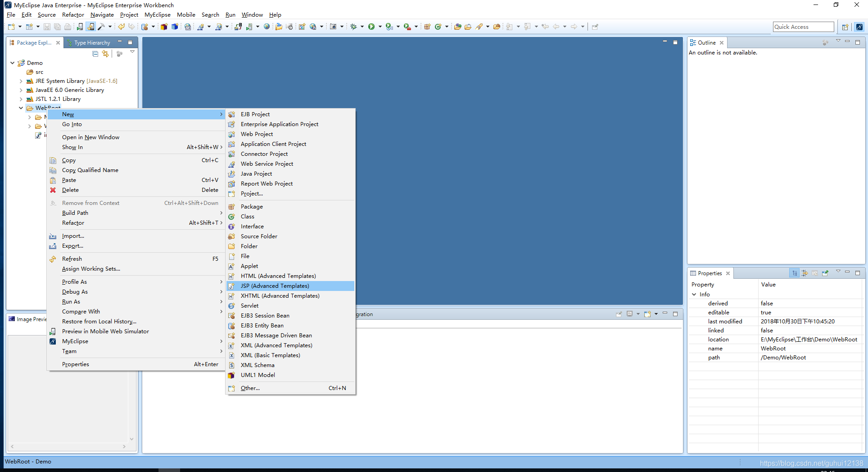The height and width of the screenshot is (472, 868).
Task: Toggle Link with Editor in Package Explorer
Action: coord(105,54)
